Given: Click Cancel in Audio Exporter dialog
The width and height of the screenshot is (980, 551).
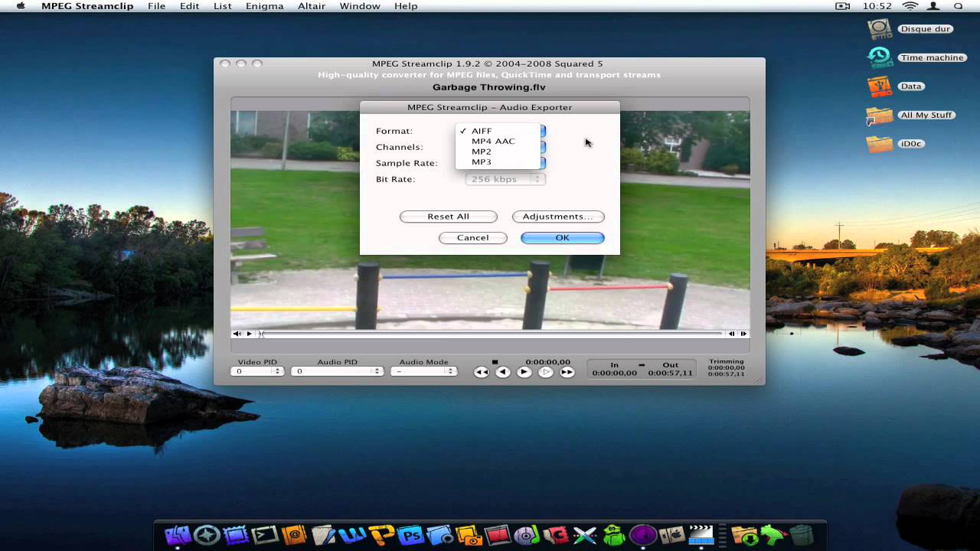Looking at the screenshot, I should point(473,238).
